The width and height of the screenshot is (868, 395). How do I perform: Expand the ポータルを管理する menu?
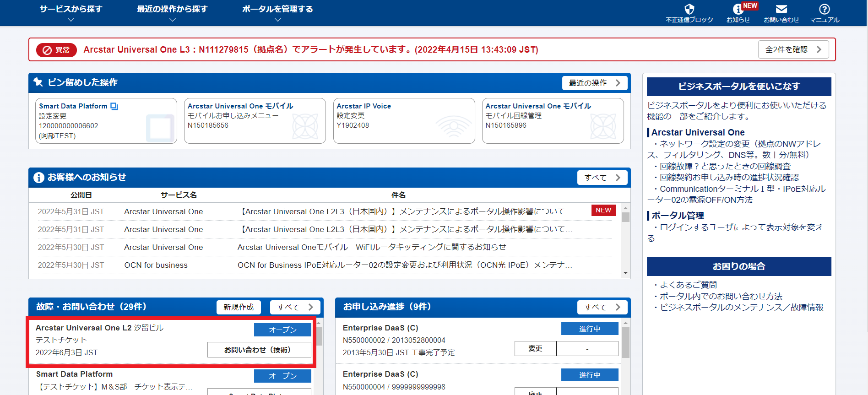[x=277, y=13]
